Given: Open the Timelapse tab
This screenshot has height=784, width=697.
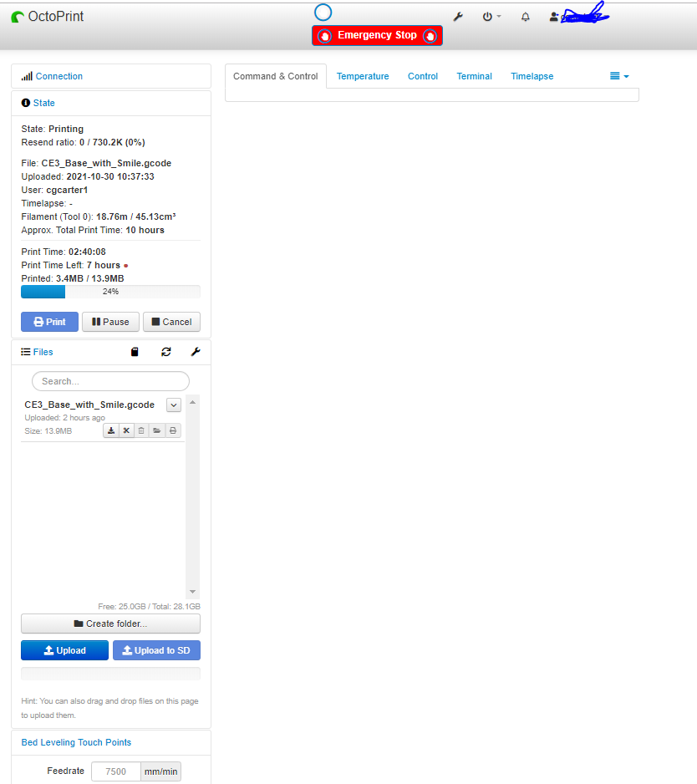Looking at the screenshot, I should point(532,76).
